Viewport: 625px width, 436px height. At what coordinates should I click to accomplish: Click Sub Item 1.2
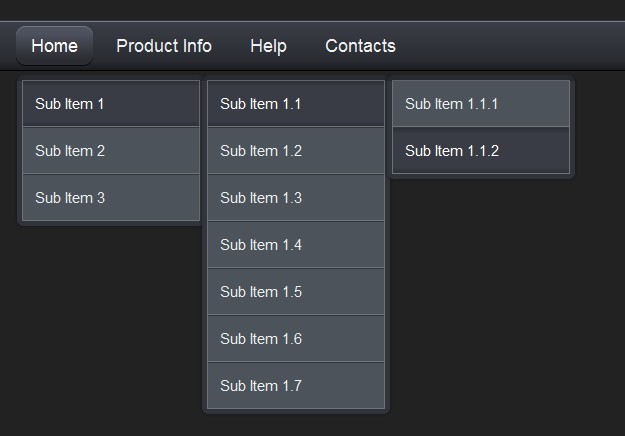click(296, 151)
